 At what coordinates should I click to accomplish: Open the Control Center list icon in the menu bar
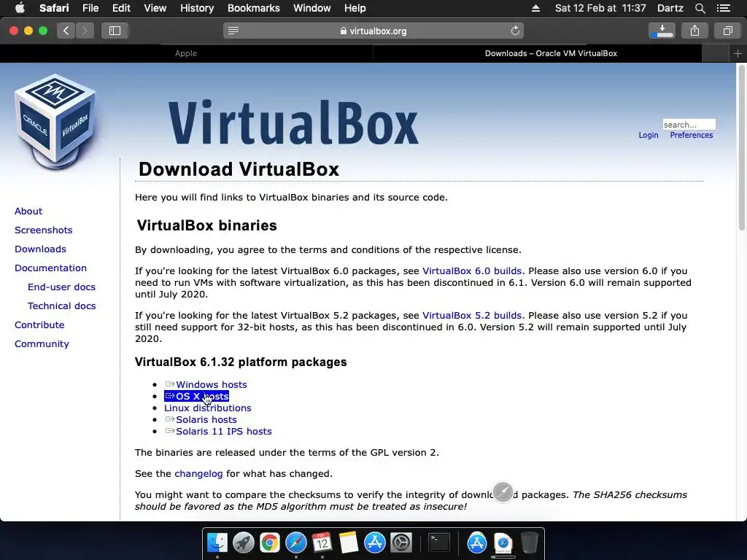click(x=724, y=8)
